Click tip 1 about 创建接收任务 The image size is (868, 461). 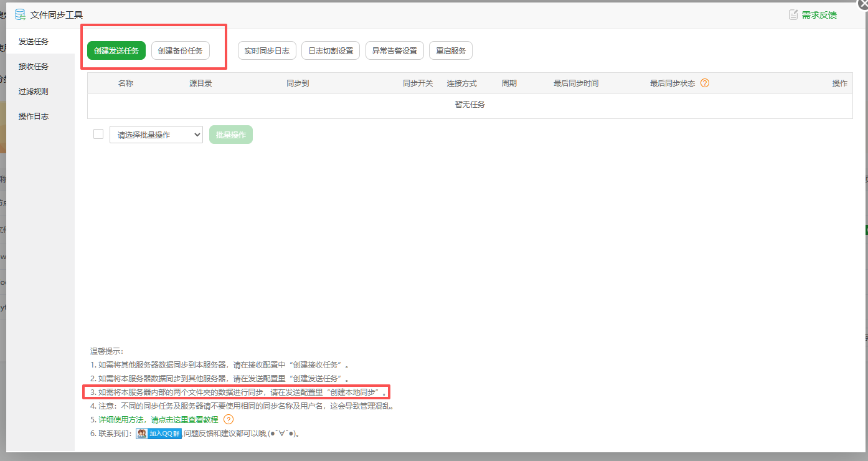(x=220, y=365)
